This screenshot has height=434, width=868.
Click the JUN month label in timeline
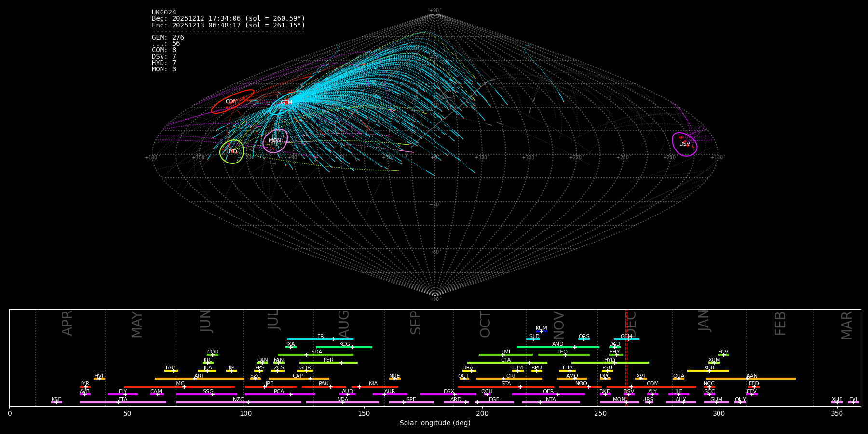(x=205, y=321)
